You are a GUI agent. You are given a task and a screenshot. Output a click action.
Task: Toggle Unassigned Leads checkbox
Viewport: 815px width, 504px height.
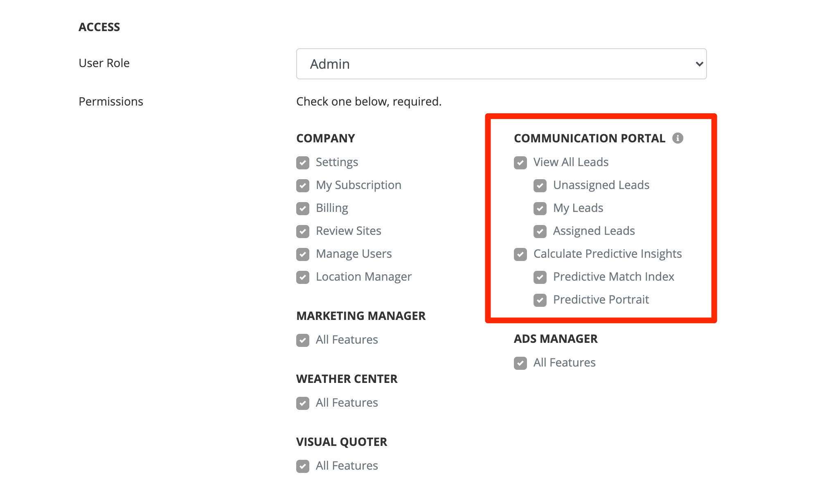point(540,186)
